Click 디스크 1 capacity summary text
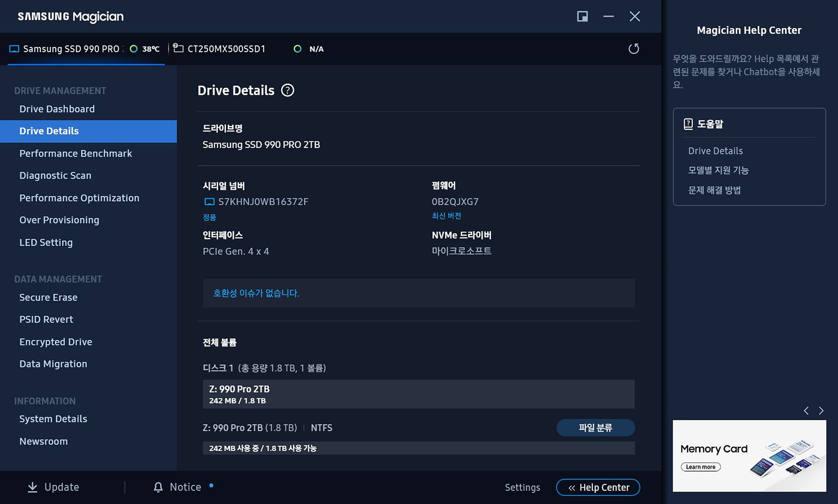Image resolution: width=838 pixels, height=504 pixels. (x=264, y=368)
